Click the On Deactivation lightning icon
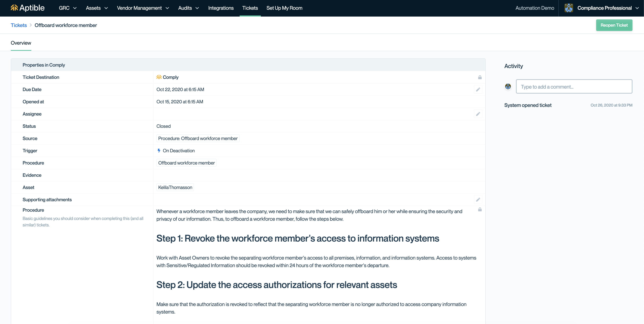Viewport: 644px width, 324px height. [x=159, y=151]
